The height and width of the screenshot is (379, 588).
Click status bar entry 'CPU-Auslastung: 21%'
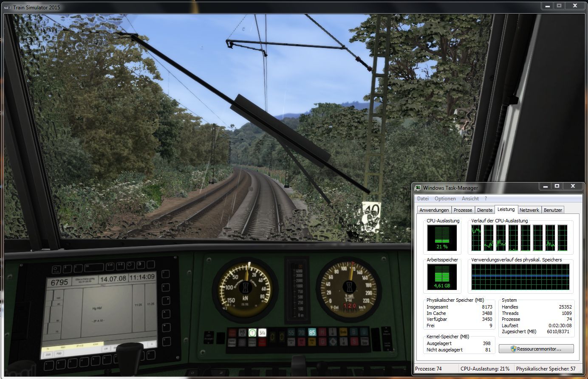[485, 369]
